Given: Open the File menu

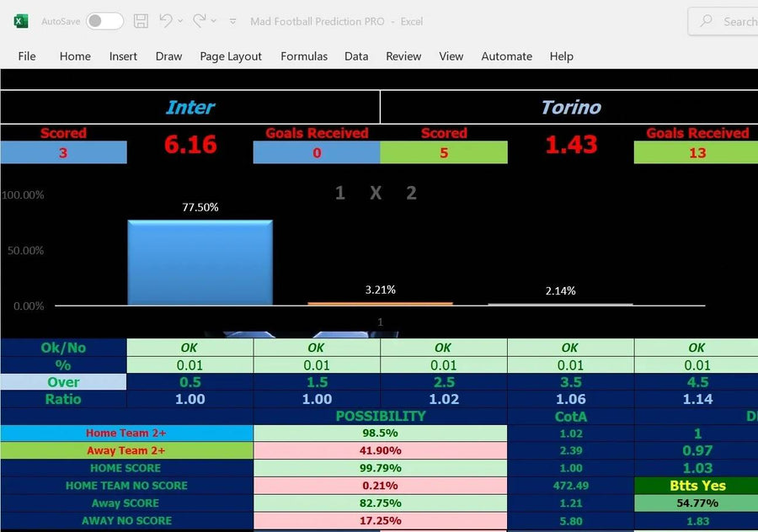Looking at the screenshot, I should [27, 56].
